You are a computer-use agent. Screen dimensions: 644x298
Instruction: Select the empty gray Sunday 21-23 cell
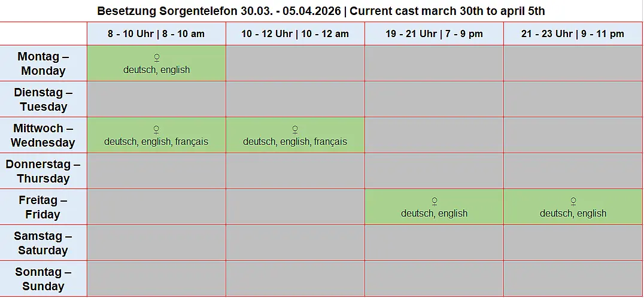click(573, 279)
